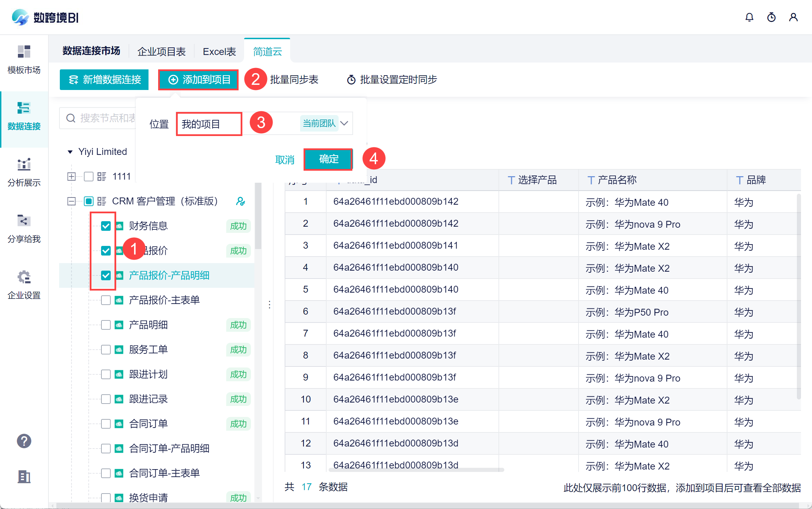
Task: Click the CRM 客户管理 user permission icon
Action: click(x=240, y=201)
